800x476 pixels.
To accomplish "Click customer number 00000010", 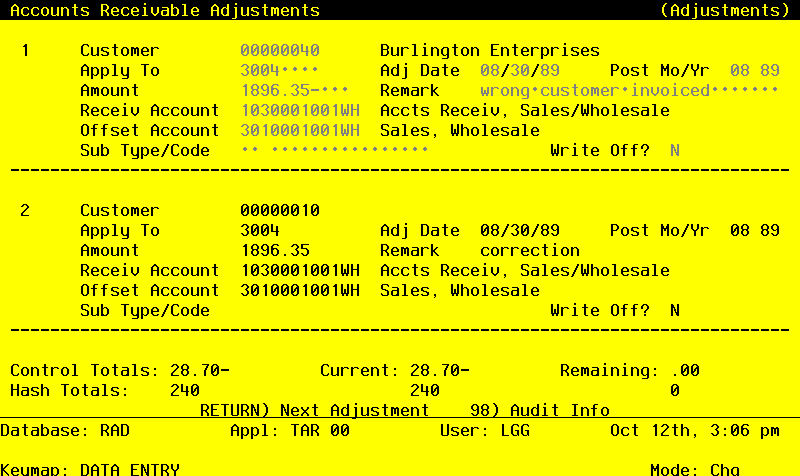I will 280,210.
